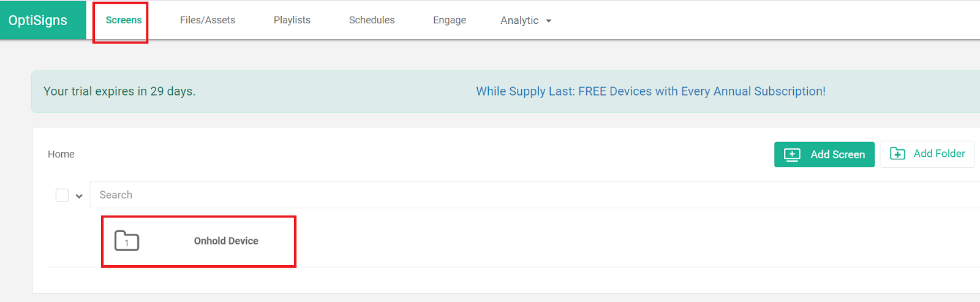The image size is (980, 302).
Task: Switch to the Files/Assets tab
Action: [208, 20]
